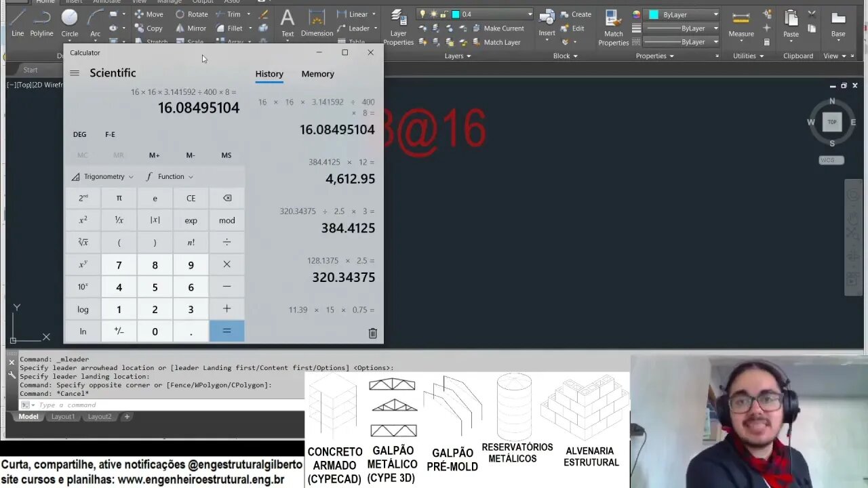Expand the Layers panel flyout
This screenshot has width=868, height=488.
pos(458,56)
